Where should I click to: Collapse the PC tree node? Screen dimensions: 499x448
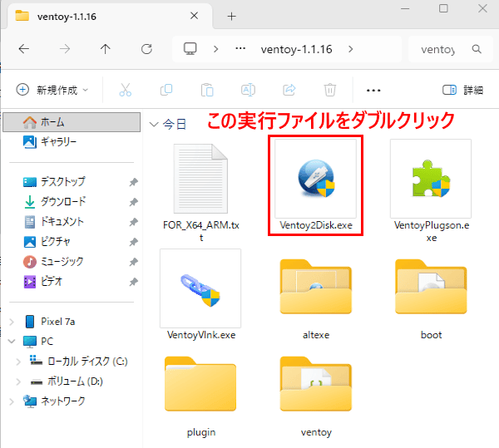tap(12, 342)
